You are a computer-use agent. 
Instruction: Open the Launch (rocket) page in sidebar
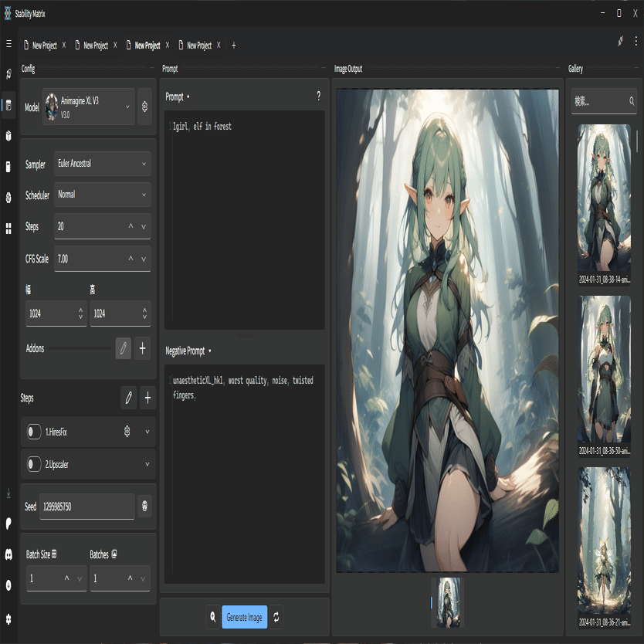(8, 74)
